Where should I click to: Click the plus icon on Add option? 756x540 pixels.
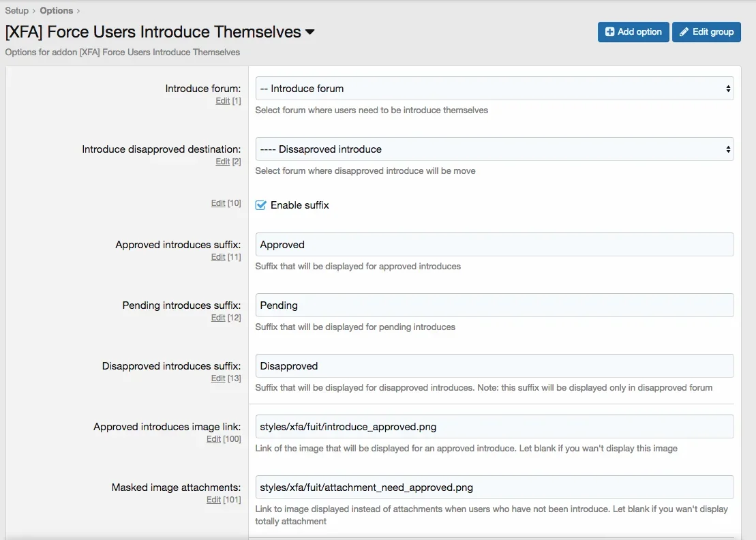pos(610,32)
